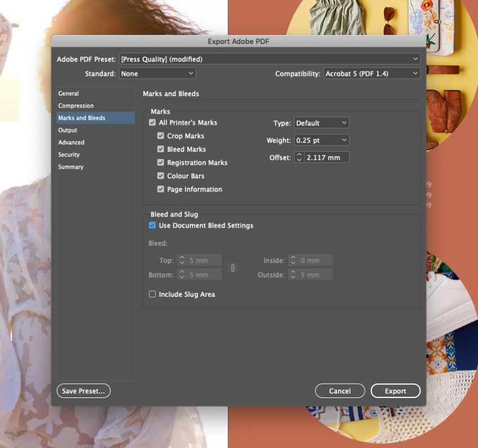The height and width of the screenshot is (448, 478).
Task: Toggle off Page Information
Action: [161, 189]
